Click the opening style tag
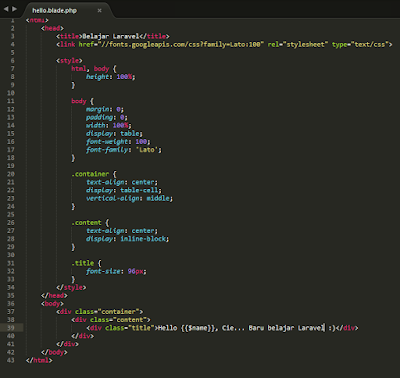Image resolution: width=400 pixels, height=378 pixels. [69, 61]
